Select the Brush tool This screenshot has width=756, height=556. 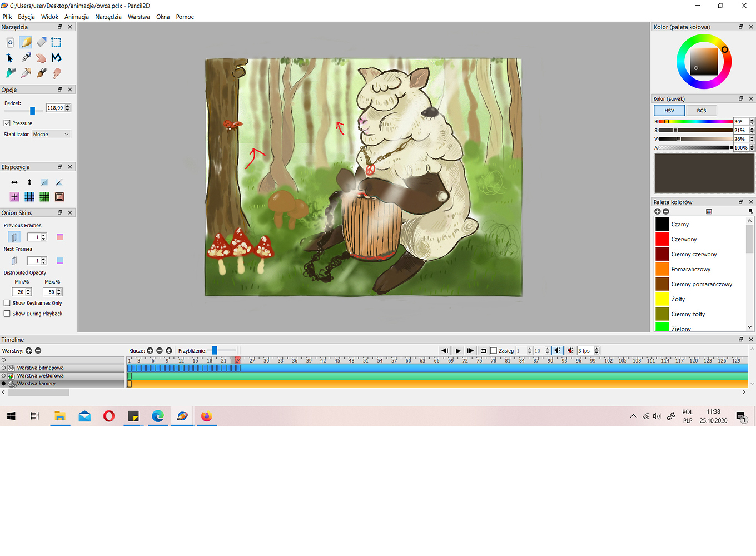point(41,73)
